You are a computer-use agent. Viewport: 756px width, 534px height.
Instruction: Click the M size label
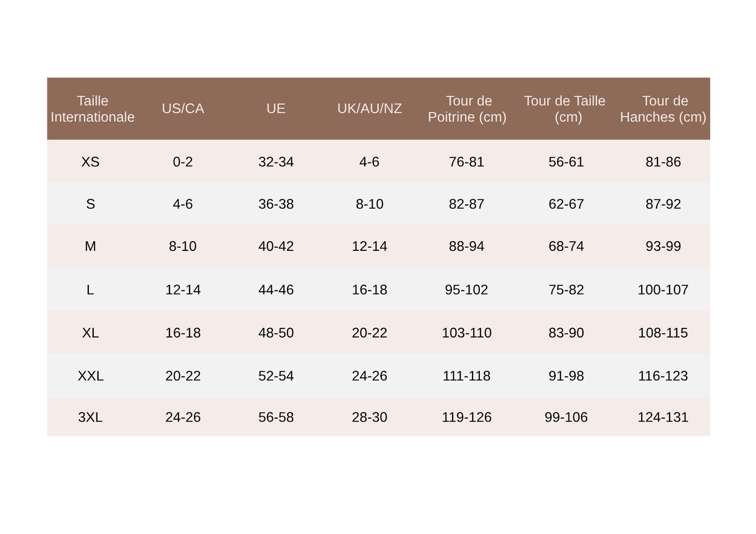click(90, 246)
